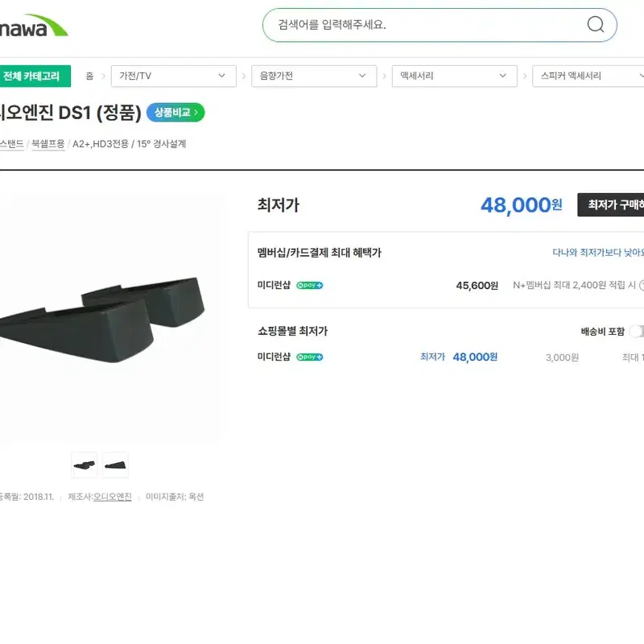Expand the 음향가전 dropdown
Viewport: 644px width, 644px height.
click(x=314, y=76)
